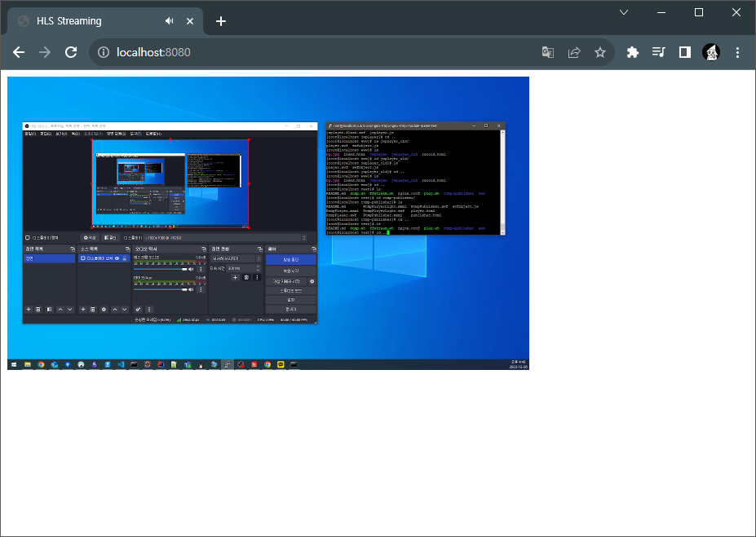Open the media controls icon in toolbar
The height and width of the screenshot is (537, 756).
click(x=658, y=52)
